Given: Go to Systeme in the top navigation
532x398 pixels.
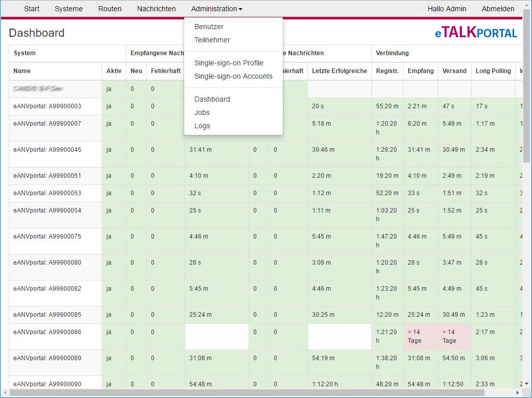Looking at the screenshot, I should pos(69,9).
